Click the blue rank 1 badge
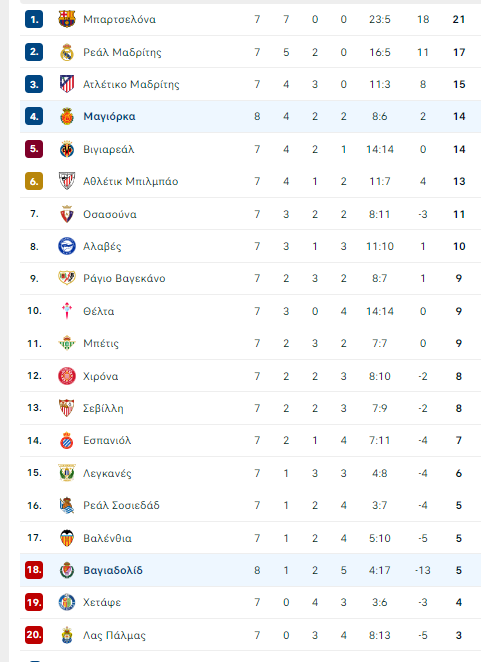Viewport: 481px width, 662px height. point(34,19)
